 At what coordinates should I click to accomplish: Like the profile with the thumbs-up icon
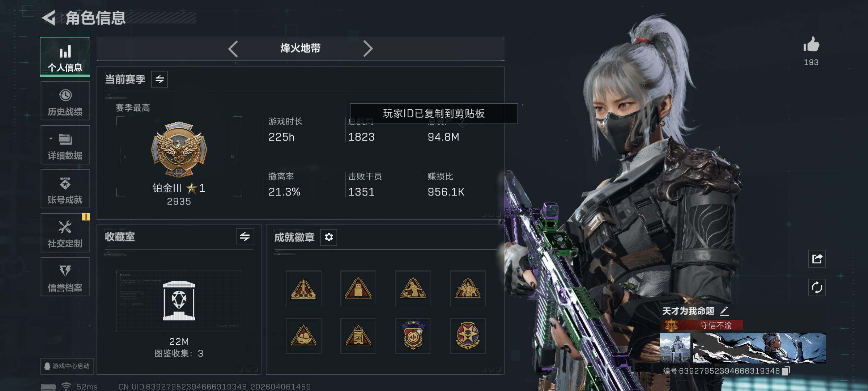pos(811,45)
